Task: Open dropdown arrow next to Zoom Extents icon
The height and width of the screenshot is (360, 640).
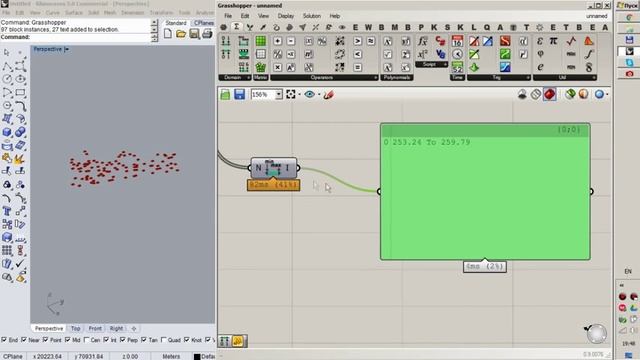Action: point(300,95)
